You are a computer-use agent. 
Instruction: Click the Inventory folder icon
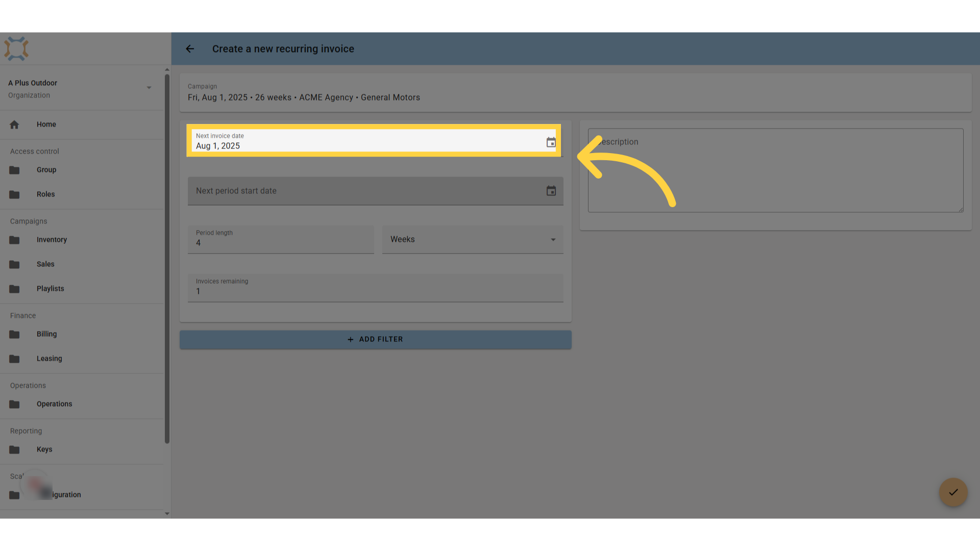pyautogui.click(x=14, y=240)
